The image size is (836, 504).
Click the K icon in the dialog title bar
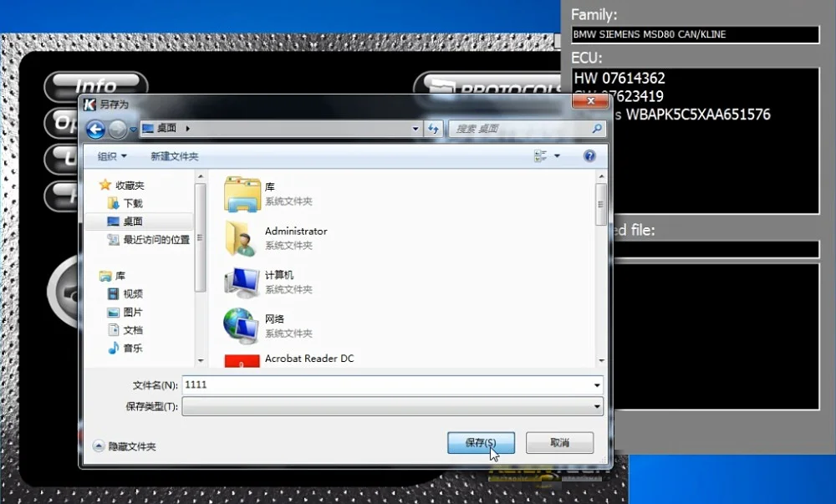click(x=89, y=104)
